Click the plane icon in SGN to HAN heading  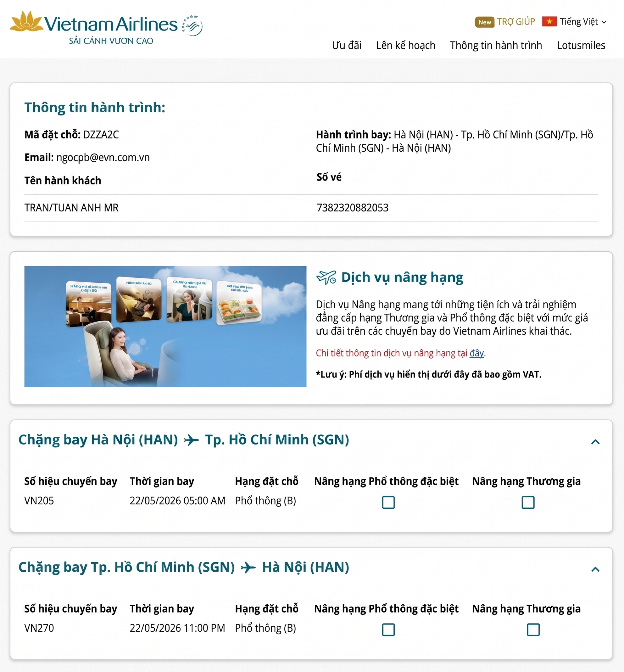coord(248,567)
